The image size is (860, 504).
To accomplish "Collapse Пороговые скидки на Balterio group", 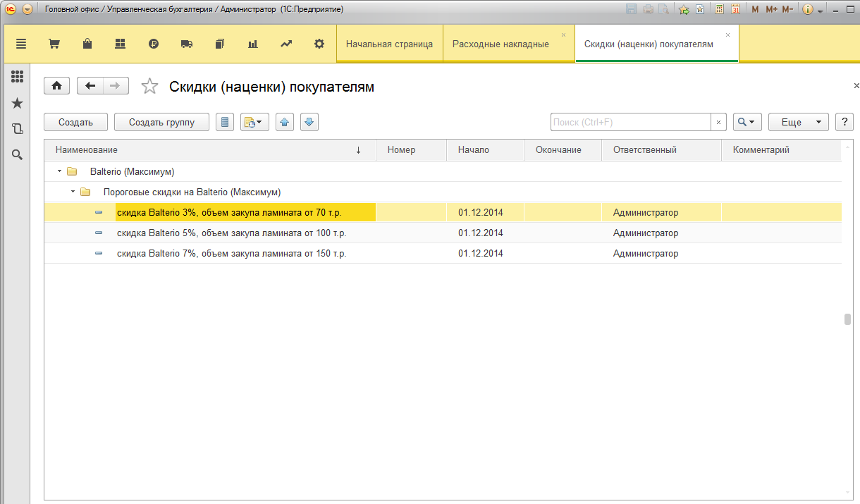I will point(73,192).
